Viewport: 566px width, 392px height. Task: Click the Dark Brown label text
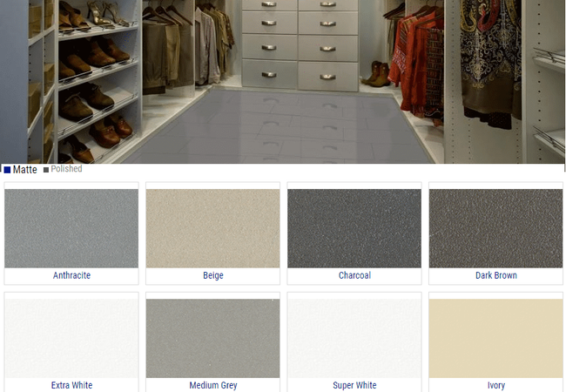pyautogui.click(x=496, y=275)
